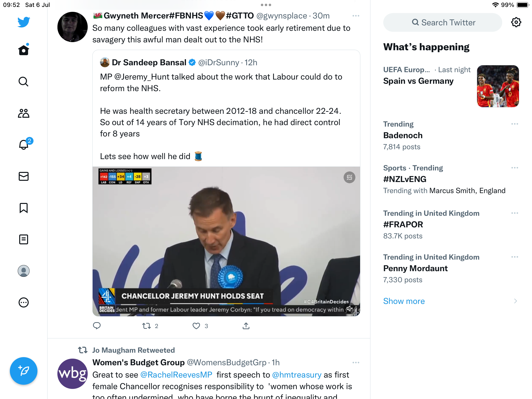Share Gwyneth Mercer's tweet
Image resolution: width=532 pixels, height=399 pixels.
point(246,326)
